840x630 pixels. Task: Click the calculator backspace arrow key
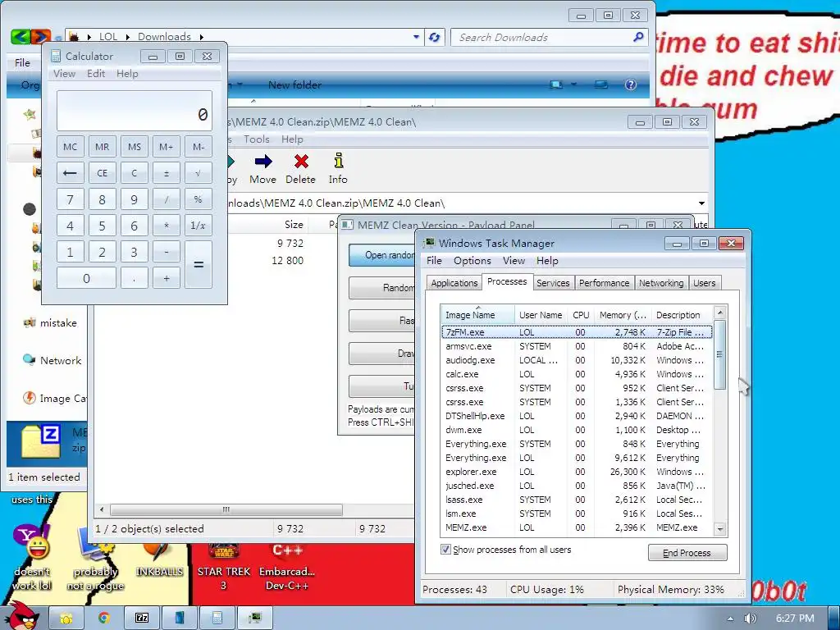point(71,173)
